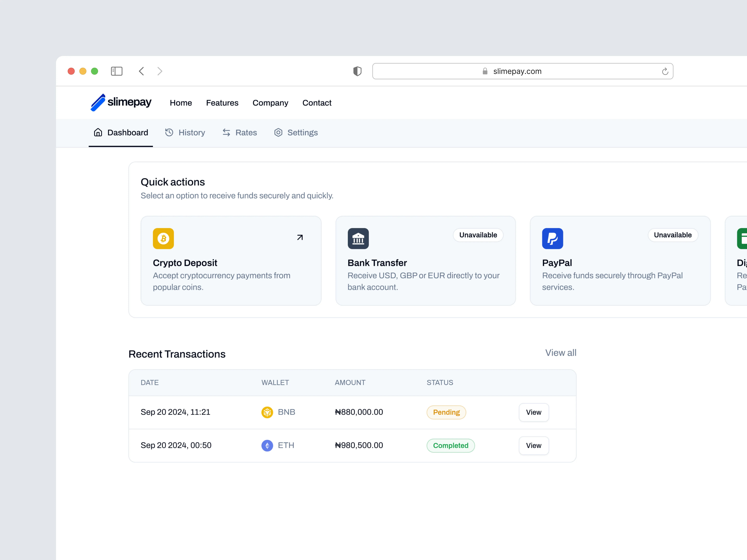Click the Quick actions heading
Screen dimensions: 747x560
pyautogui.click(x=173, y=182)
